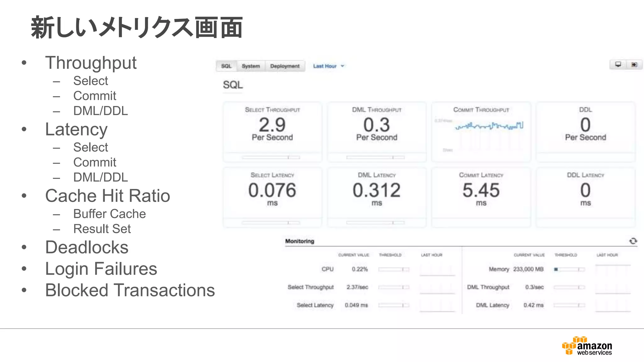Open the Deployment tab

pyautogui.click(x=285, y=66)
